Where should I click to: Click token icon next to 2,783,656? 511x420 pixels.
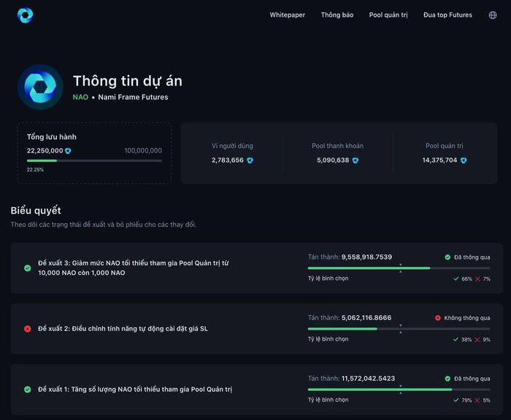pyautogui.click(x=250, y=160)
